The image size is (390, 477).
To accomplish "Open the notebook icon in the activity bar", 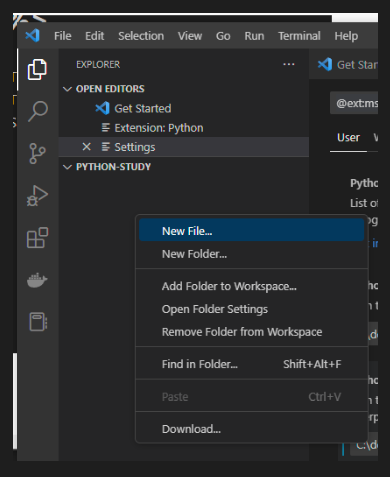I will point(38,322).
